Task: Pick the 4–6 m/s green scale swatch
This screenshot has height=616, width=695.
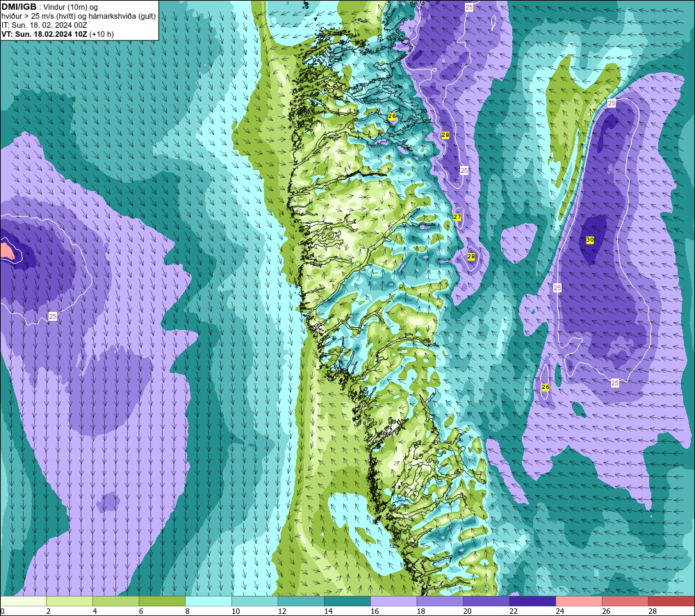Action: (x=115, y=601)
